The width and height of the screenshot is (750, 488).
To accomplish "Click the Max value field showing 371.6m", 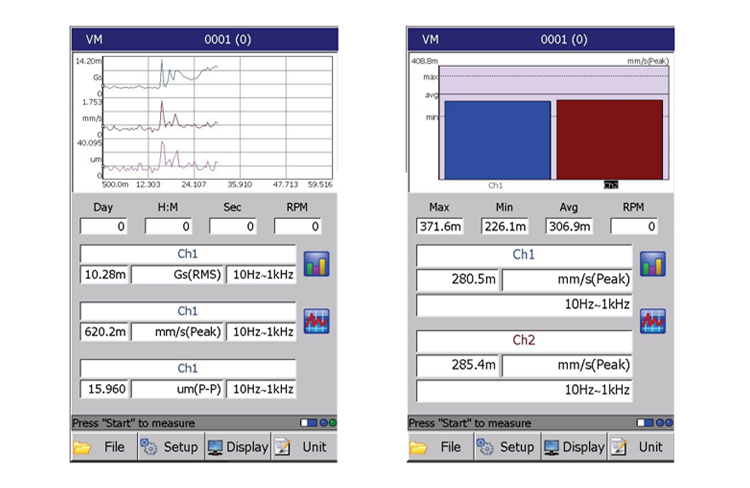I will (x=440, y=227).
